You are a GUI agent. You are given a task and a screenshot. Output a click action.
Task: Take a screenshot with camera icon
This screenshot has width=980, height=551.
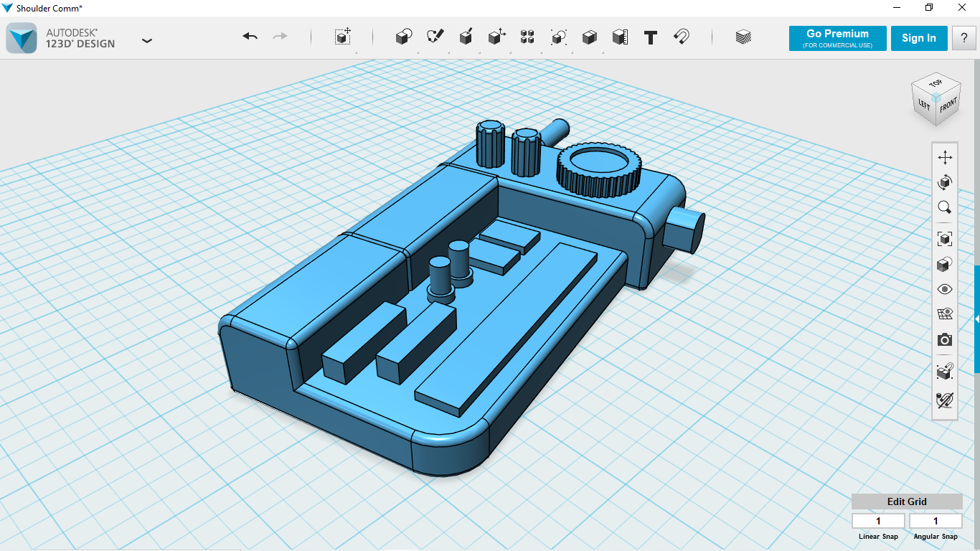(945, 339)
